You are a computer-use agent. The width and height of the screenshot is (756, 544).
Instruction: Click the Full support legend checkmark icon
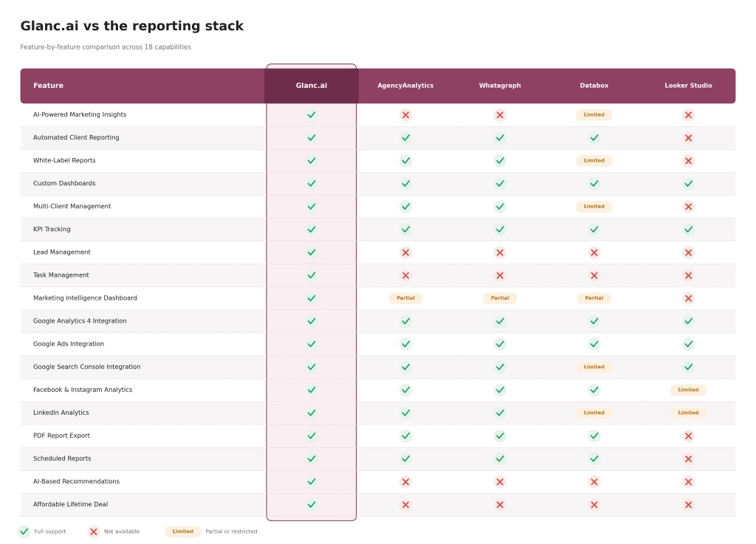[x=24, y=531]
